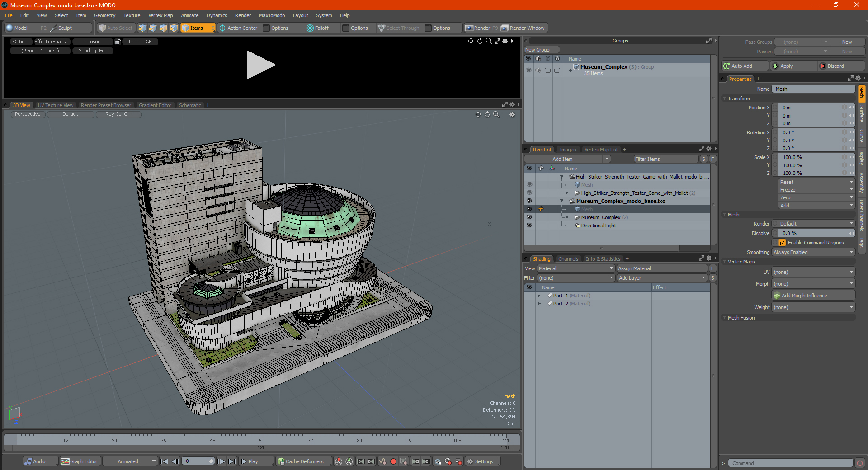Open the Render Window
The height and width of the screenshot is (470, 868).
(x=524, y=28)
